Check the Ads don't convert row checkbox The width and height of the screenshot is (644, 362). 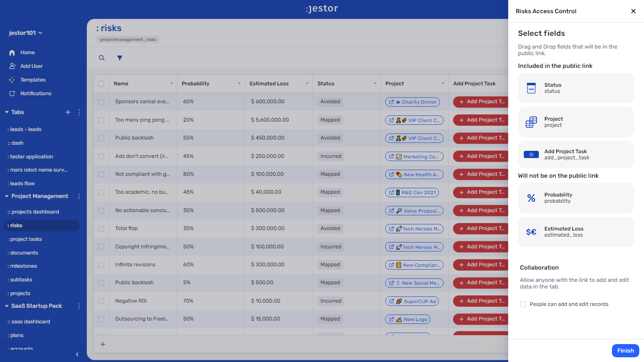click(x=101, y=156)
